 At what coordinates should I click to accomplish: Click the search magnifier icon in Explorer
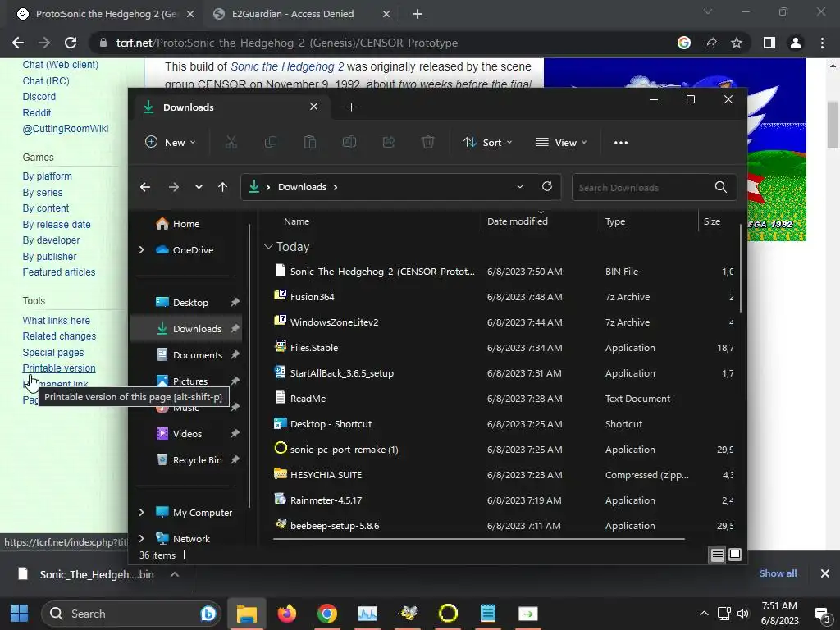point(721,187)
